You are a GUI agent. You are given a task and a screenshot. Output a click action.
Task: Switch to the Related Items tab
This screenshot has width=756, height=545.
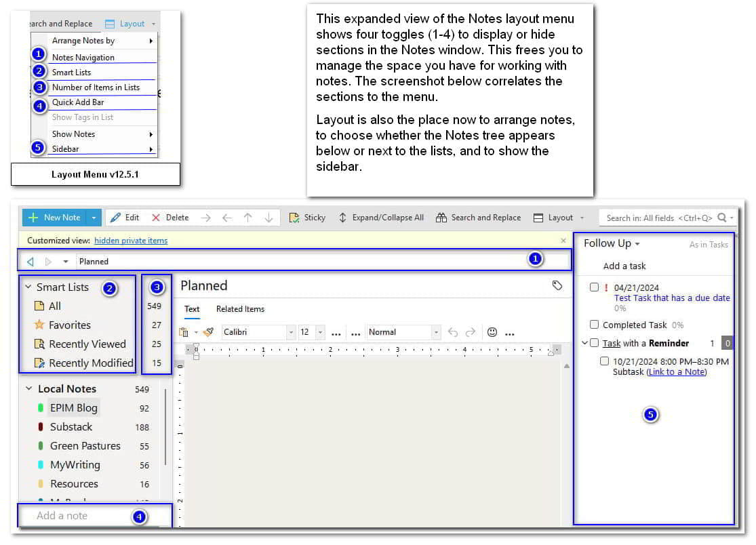click(240, 309)
